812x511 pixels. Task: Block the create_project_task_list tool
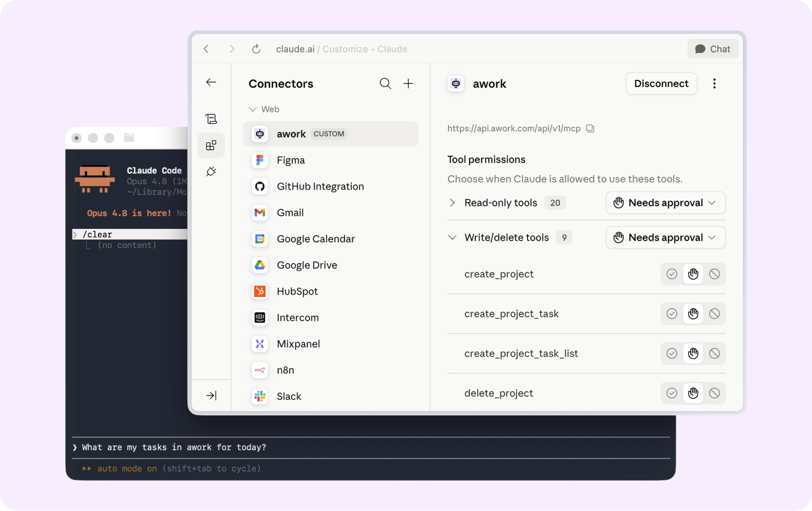tap(714, 353)
